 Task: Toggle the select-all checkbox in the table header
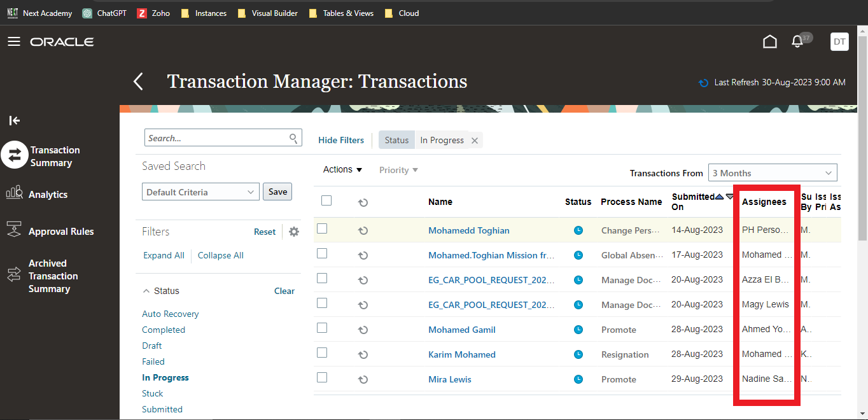click(326, 200)
